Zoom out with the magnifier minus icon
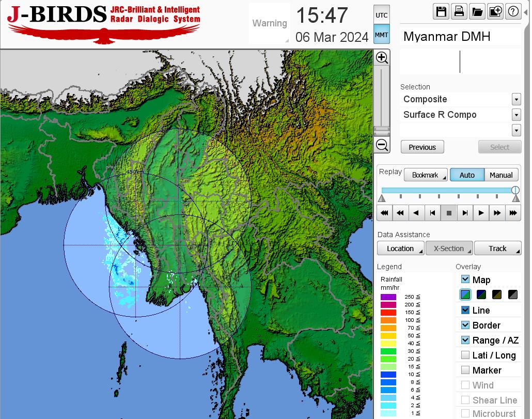The width and height of the screenshot is (532, 419). coord(382,145)
